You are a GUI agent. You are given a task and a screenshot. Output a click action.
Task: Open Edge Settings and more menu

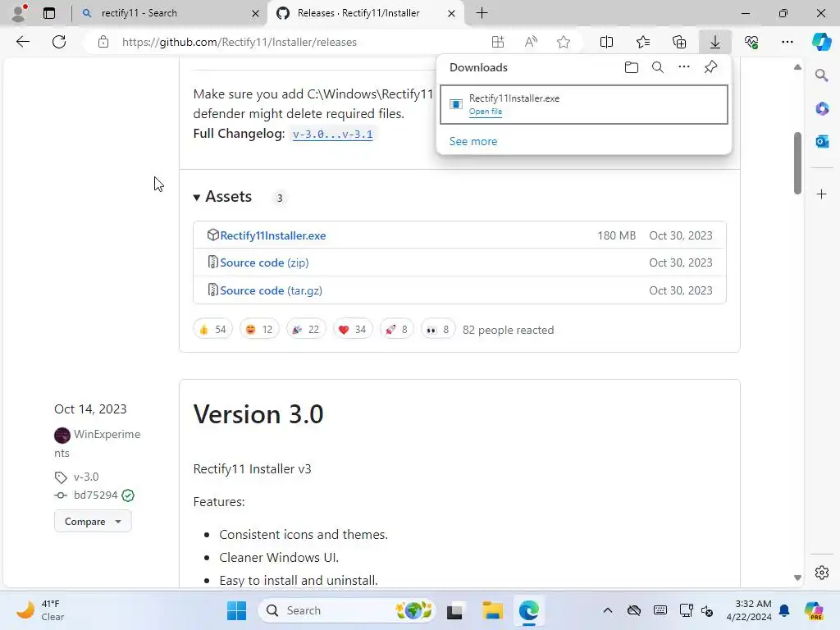coord(787,42)
